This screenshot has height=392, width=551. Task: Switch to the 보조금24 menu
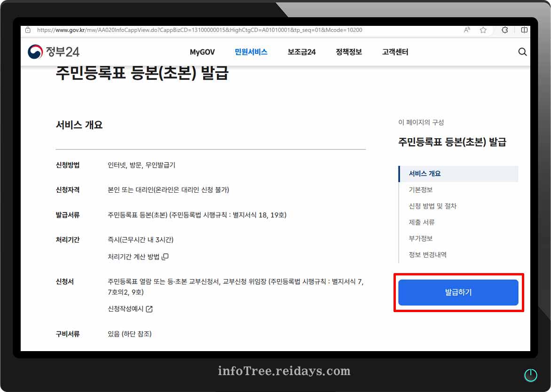[x=301, y=52]
